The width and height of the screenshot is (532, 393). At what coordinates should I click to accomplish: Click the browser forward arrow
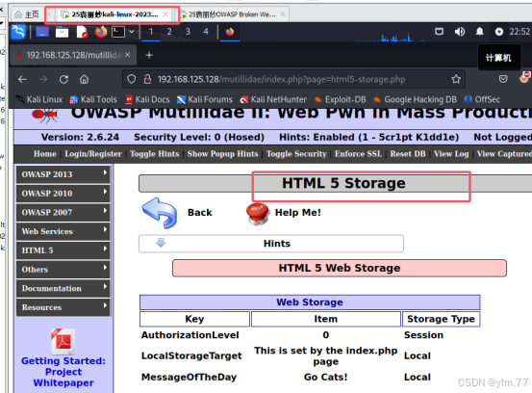[43, 80]
